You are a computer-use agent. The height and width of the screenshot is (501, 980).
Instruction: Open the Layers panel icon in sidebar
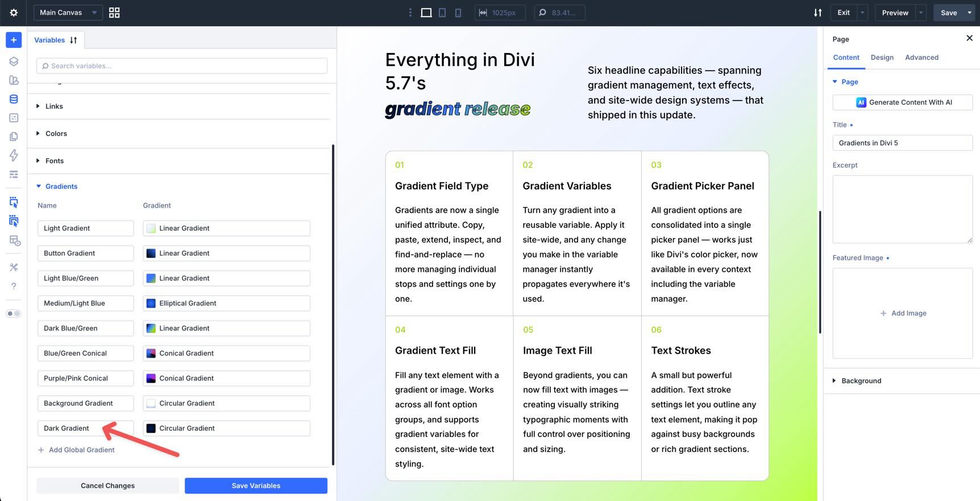click(x=14, y=61)
